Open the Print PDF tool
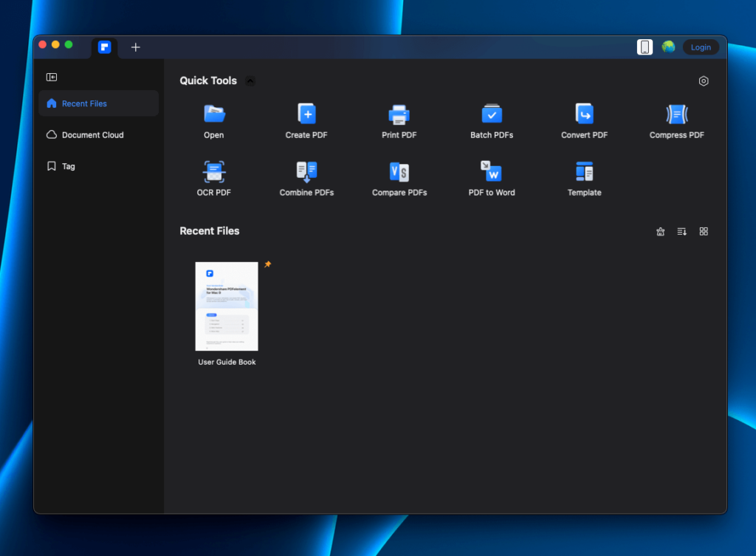756x556 pixels. point(399,121)
